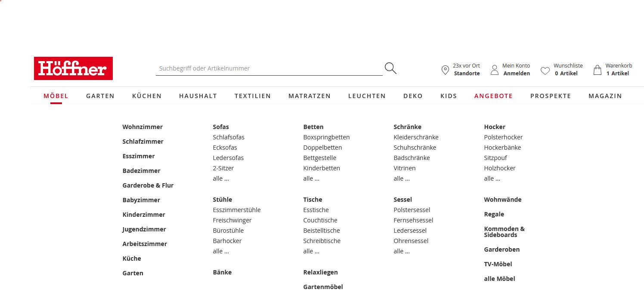The width and height of the screenshot is (644, 308).
Task: Switch to the GARTEN tab
Action: 100,96
